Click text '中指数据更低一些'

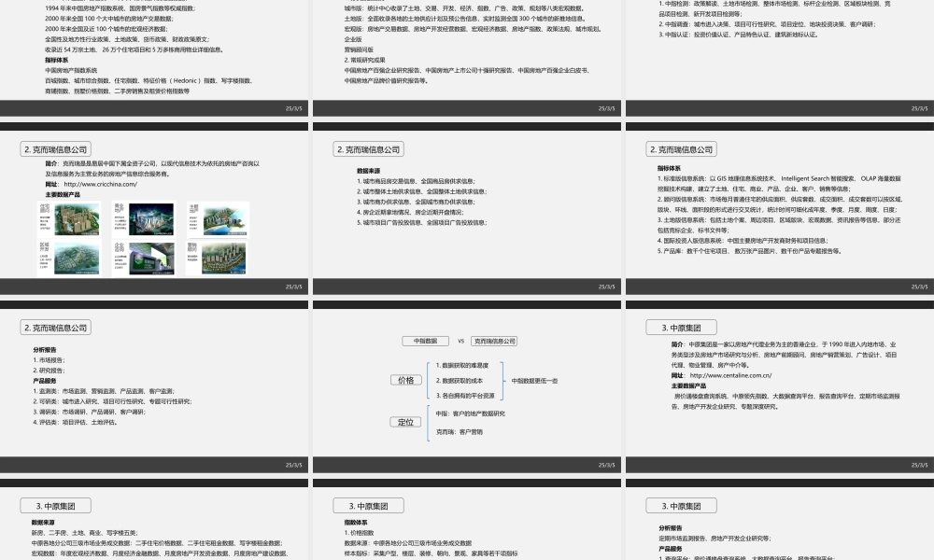point(535,381)
